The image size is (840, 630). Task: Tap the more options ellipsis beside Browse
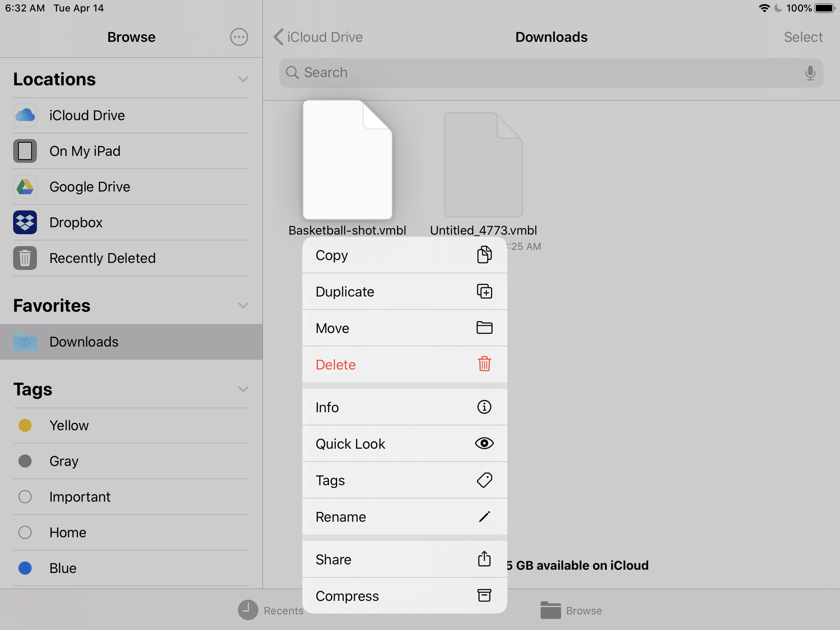pyautogui.click(x=239, y=37)
